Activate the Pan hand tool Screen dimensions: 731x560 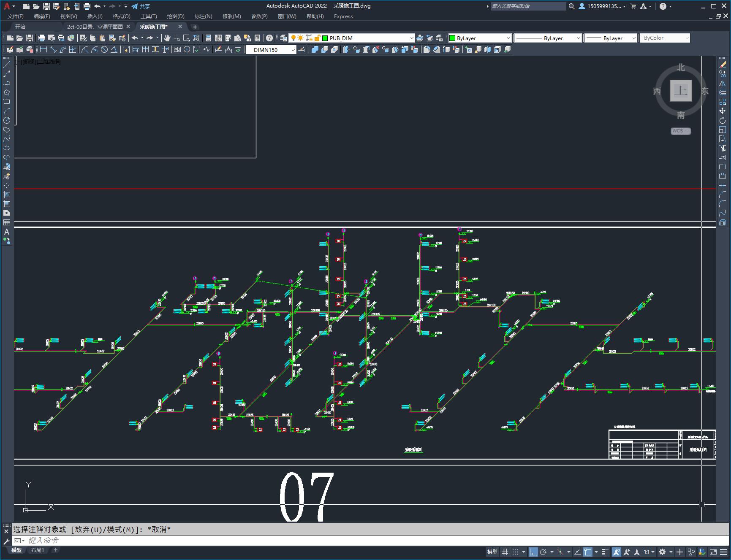(167, 38)
